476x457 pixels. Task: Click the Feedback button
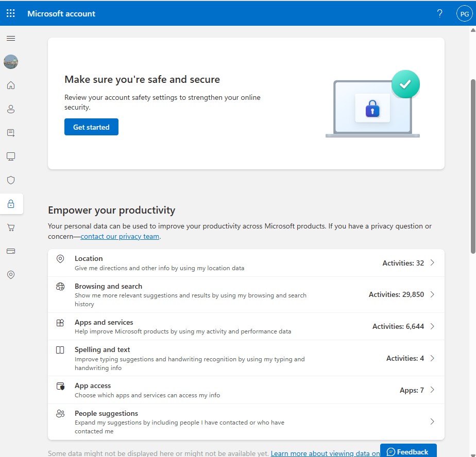coord(408,451)
